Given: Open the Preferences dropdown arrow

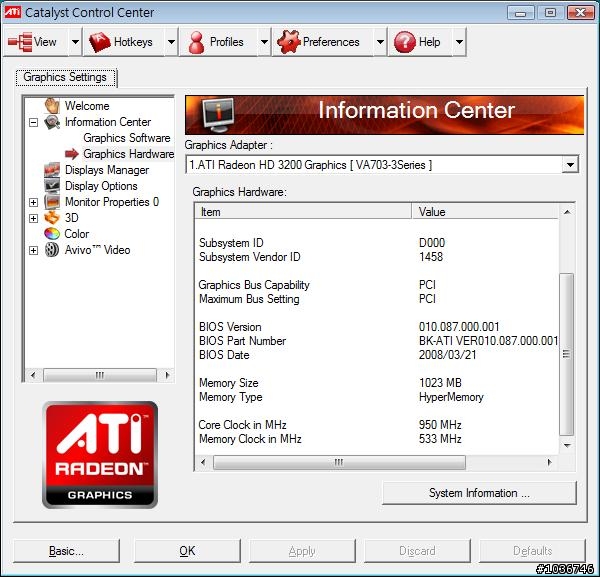Looking at the screenshot, I should tap(380, 42).
